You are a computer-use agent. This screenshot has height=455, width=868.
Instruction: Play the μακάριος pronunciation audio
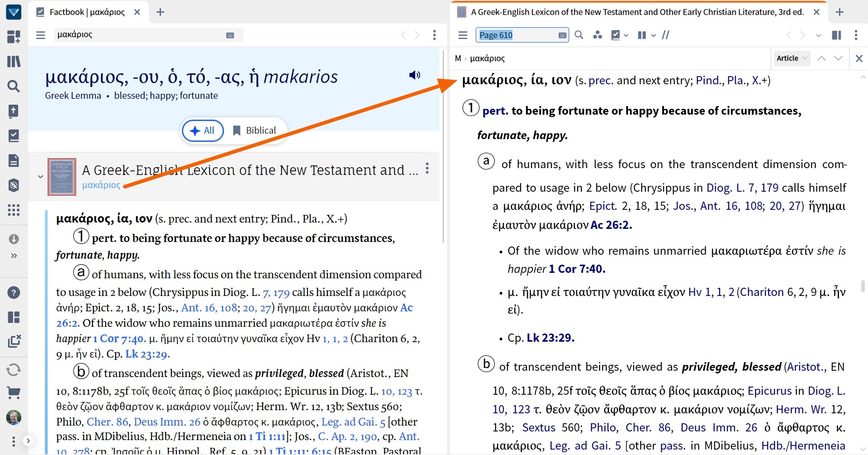(x=414, y=75)
